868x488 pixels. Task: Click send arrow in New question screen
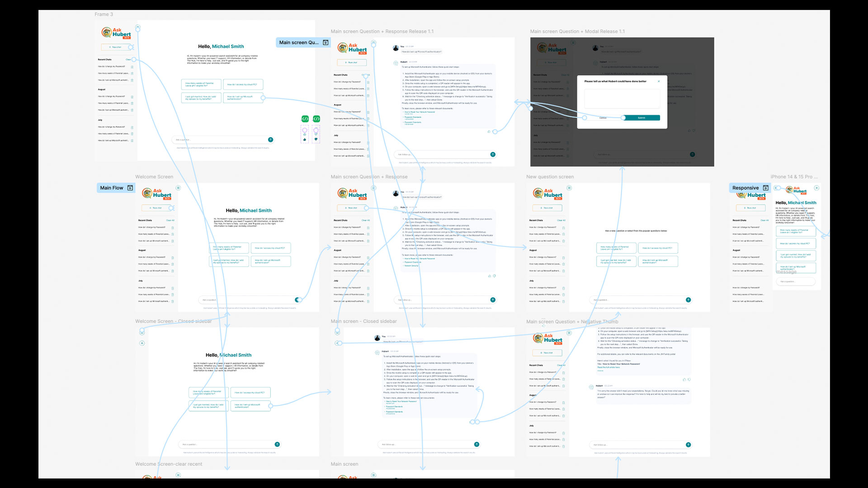(x=688, y=300)
